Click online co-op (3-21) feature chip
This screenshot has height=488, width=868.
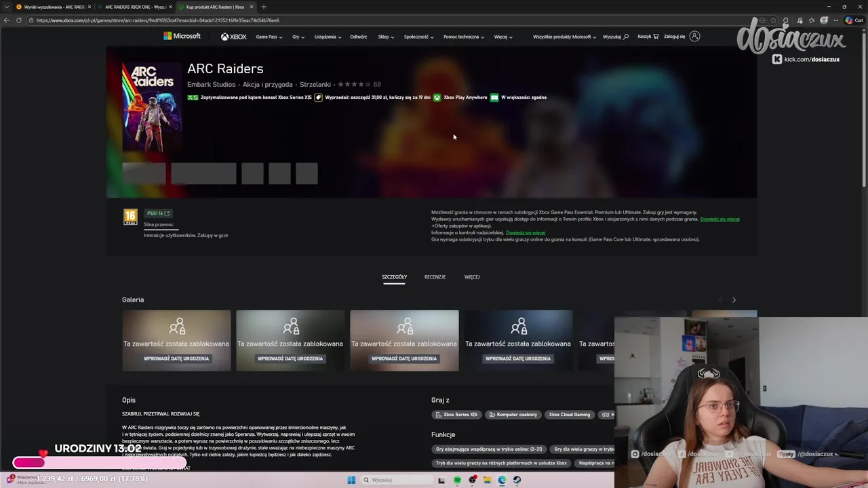tap(489, 449)
